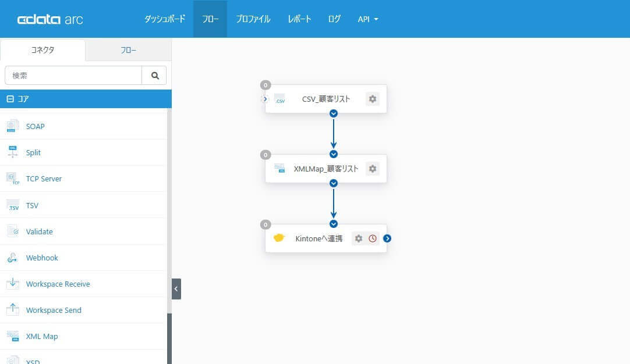630x364 pixels.
Task: Select the Split connector icon
Action: pos(13,152)
